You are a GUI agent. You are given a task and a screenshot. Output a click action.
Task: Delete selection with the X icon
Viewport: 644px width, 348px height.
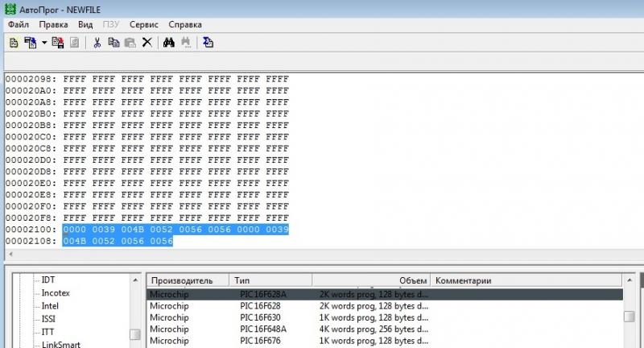[147, 43]
